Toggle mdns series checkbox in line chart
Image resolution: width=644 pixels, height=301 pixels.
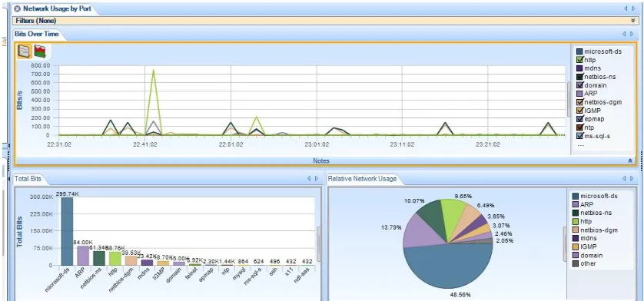[x=579, y=68]
